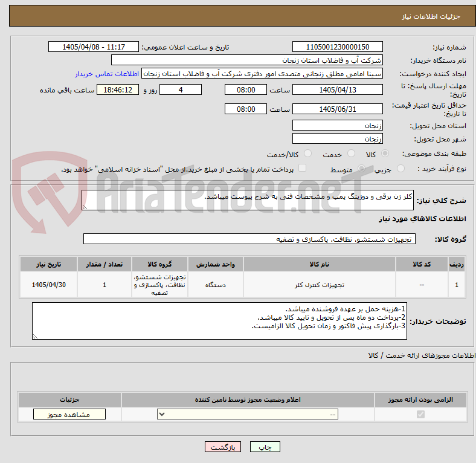The height and width of the screenshot is (463, 476).
Task: Click the general need description textarea
Action: (248, 200)
